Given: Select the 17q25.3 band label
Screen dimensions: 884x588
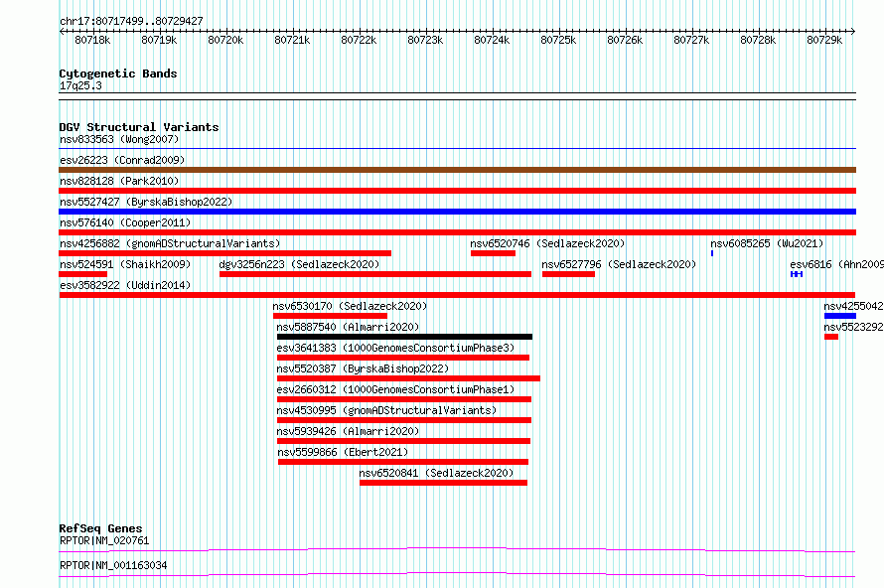Looking at the screenshot, I should click(80, 85).
